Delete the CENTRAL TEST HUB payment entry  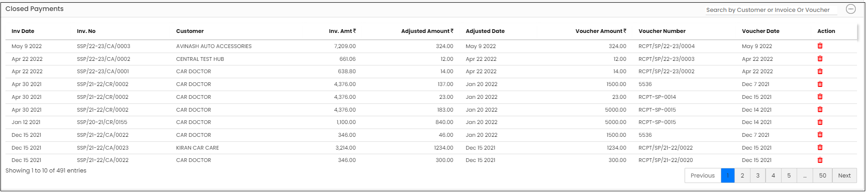click(x=820, y=59)
